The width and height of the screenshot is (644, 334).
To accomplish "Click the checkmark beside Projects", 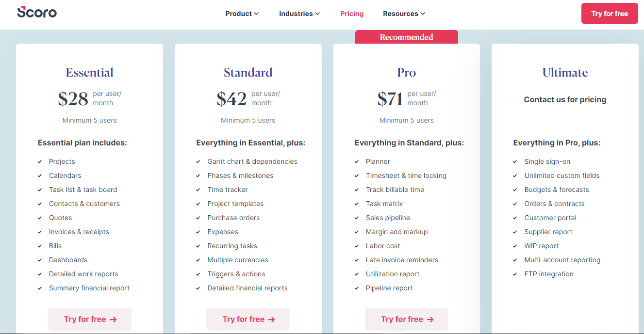I will point(40,161).
